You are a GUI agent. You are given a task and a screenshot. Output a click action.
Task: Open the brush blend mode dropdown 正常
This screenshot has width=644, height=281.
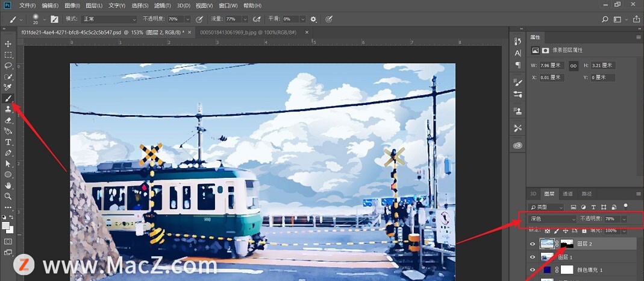click(x=109, y=19)
